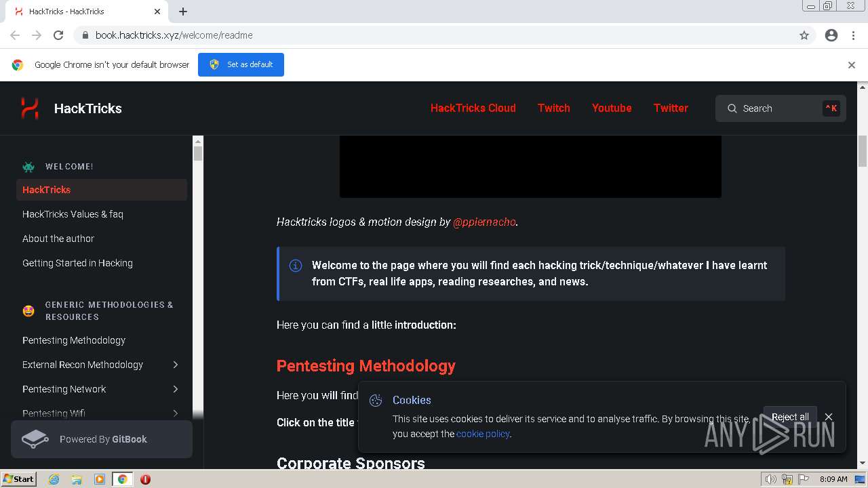The width and height of the screenshot is (868, 488).
Task: Reject all cookies
Action: (x=790, y=417)
